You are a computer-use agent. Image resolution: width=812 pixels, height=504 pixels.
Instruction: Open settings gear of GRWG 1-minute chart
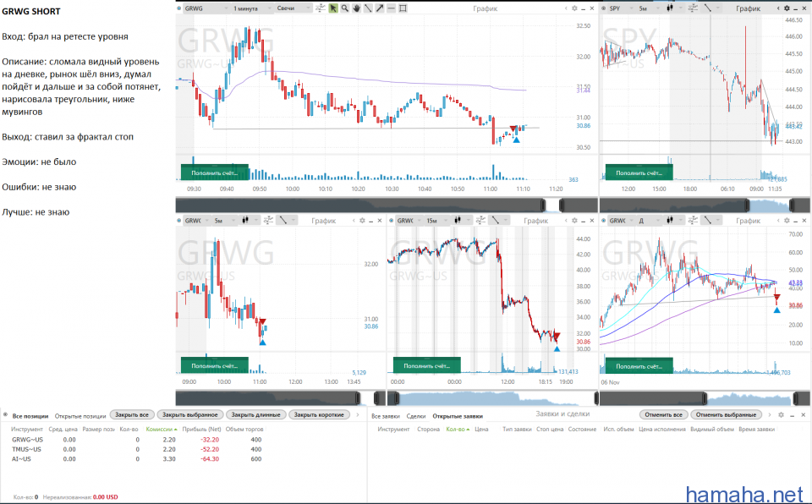[574, 8]
